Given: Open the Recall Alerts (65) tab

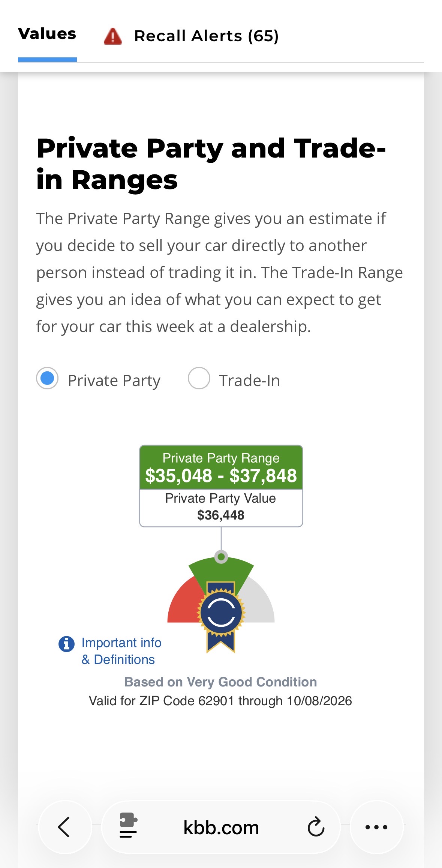Looking at the screenshot, I should click(x=207, y=36).
